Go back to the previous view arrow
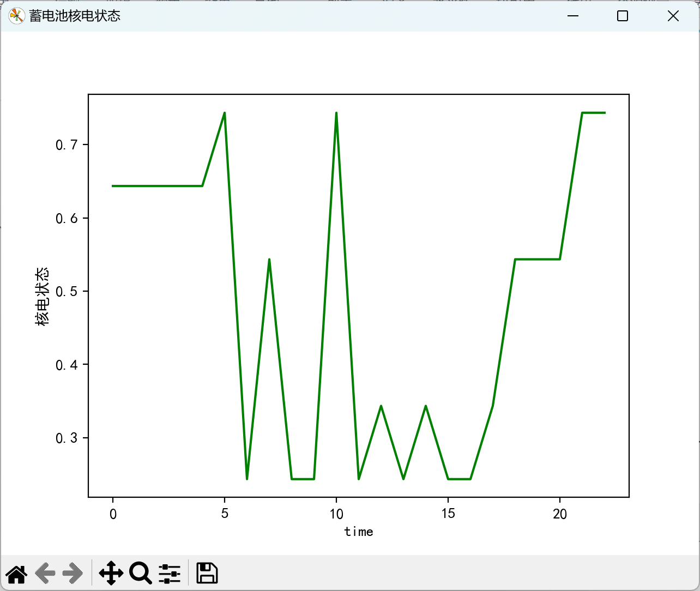Viewport: 700px width, 591px height. [45, 574]
